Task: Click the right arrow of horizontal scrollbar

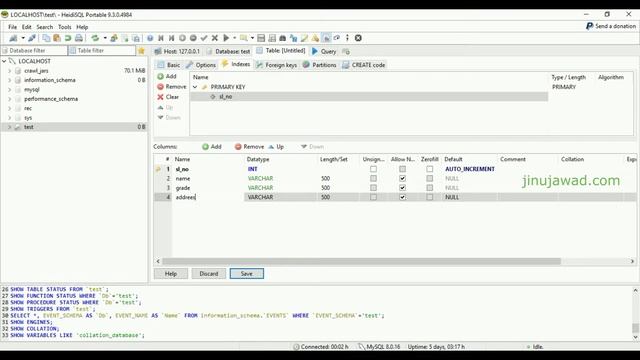Action: click(632, 261)
